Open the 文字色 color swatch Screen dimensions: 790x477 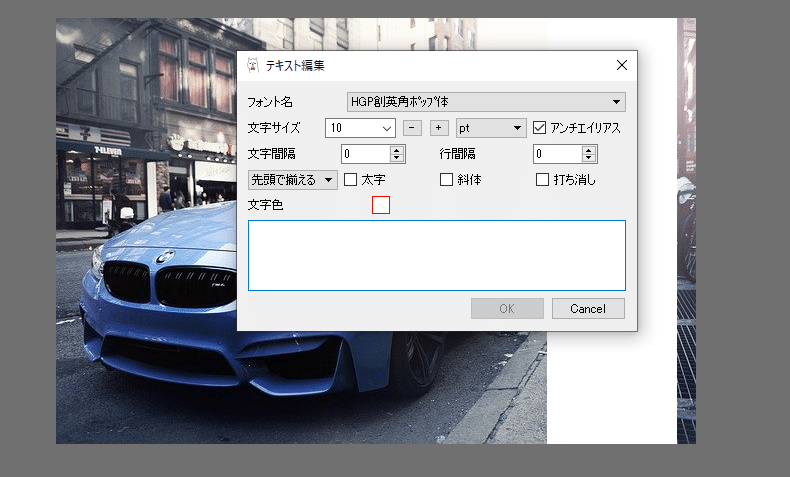tap(381, 205)
